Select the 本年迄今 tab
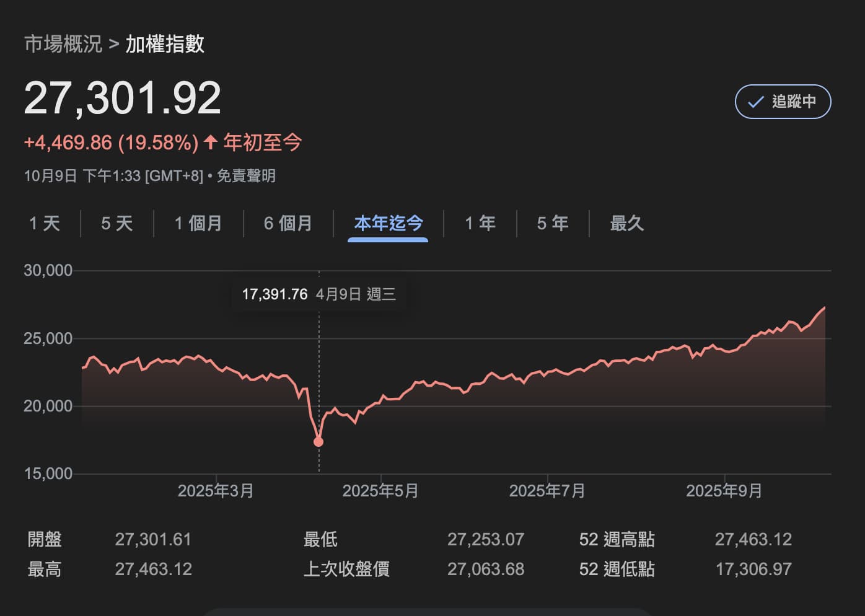 pyautogui.click(x=388, y=223)
